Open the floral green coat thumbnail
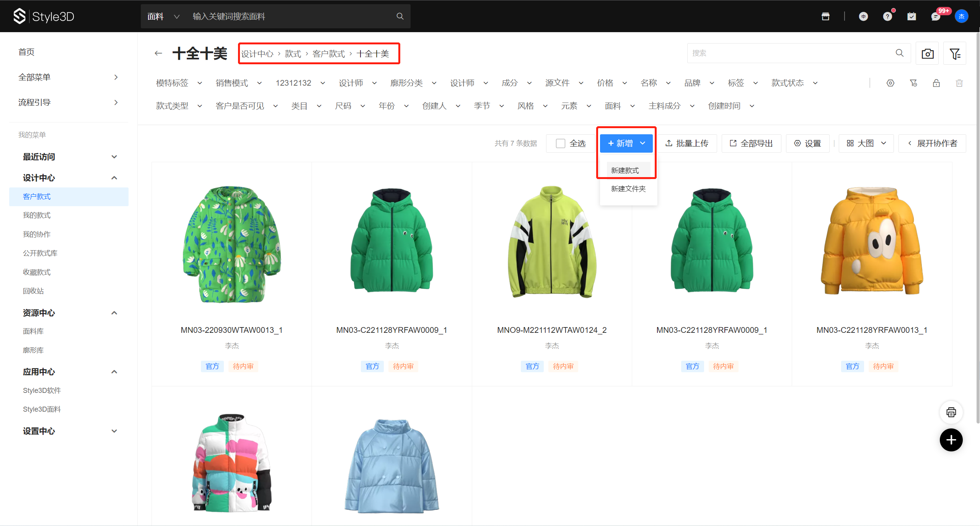Screen dimensions: 980x526 tap(232, 245)
